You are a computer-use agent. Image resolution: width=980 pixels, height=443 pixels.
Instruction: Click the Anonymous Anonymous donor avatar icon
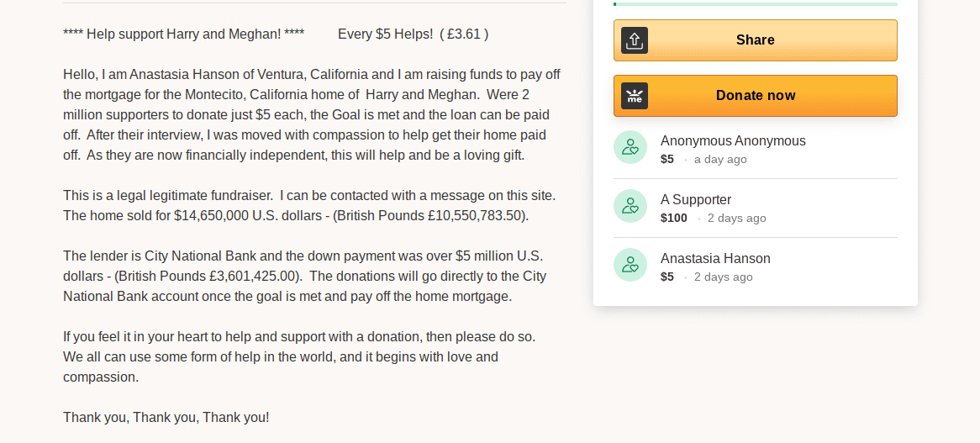pos(630,147)
